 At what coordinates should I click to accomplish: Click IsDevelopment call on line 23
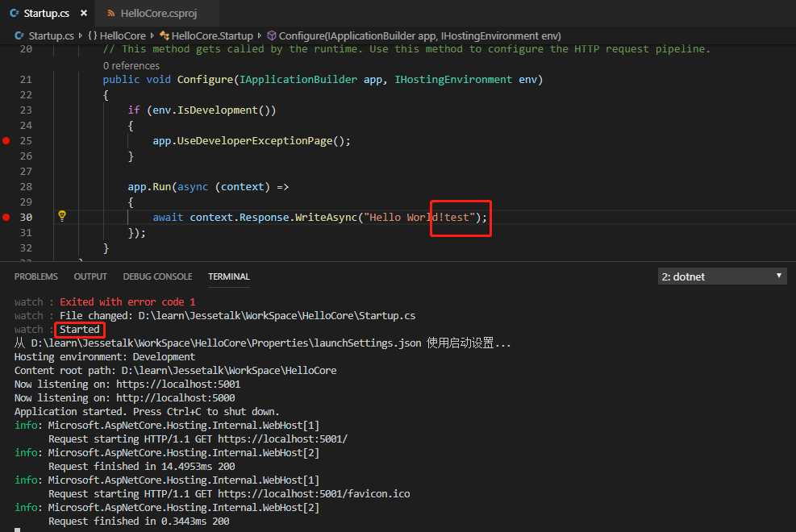(217, 110)
